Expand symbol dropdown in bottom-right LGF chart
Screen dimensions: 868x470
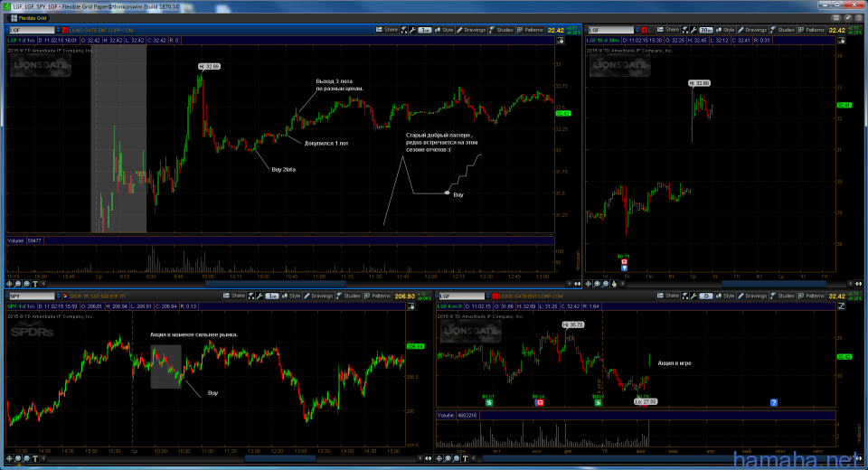coord(487,296)
